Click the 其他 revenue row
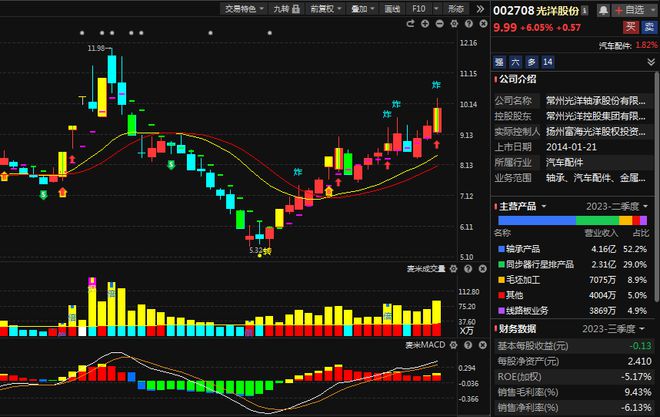The width and height of the screenshot is (660, 417). pos(572,295)
